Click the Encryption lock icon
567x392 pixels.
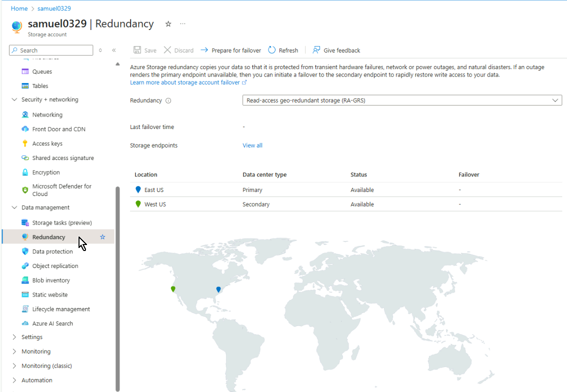point(25,172)
